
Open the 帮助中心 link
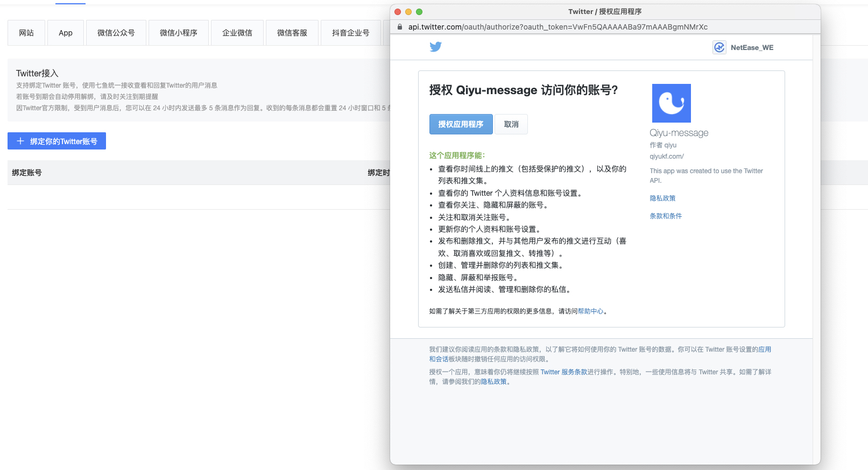point(590,311)
